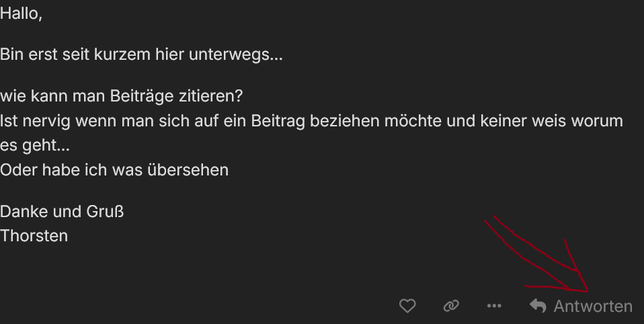The image size is (644, 324).
Task: Show more actions with the ellipsis icon
Action: (x=494, y=306)
